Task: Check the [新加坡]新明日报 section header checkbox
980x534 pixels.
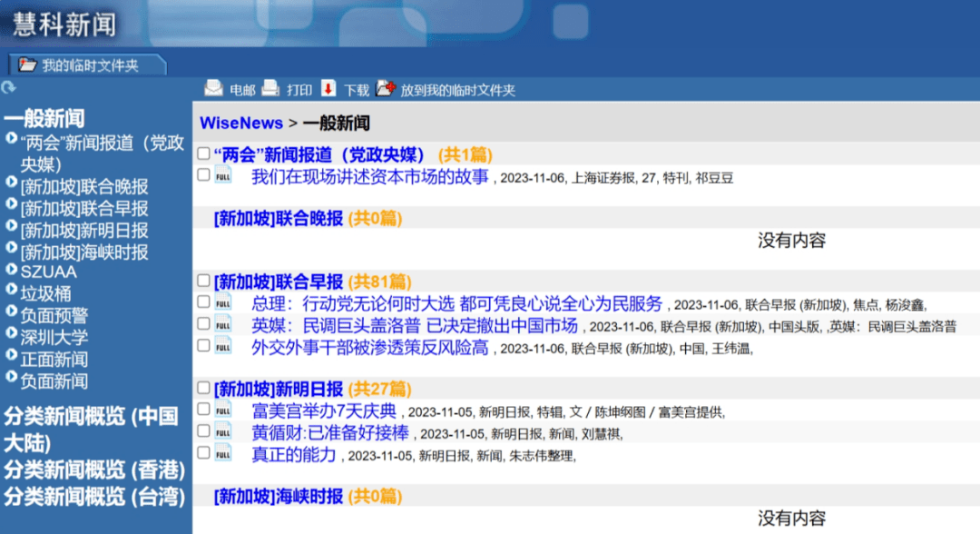Action: [x=204, y=388]
